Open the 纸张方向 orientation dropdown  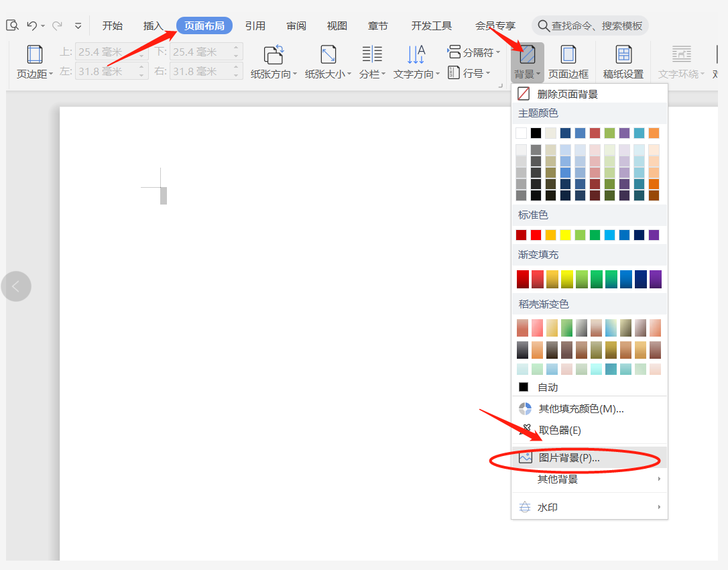coord(274,62)
